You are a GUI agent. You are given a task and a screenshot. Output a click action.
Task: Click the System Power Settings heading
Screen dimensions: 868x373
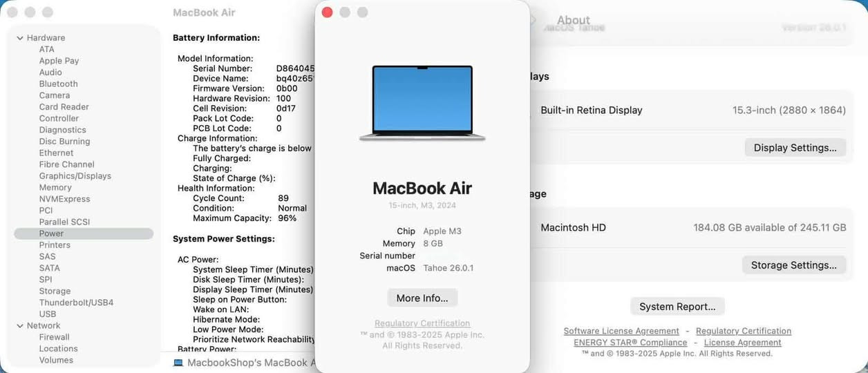click(224, 239)
